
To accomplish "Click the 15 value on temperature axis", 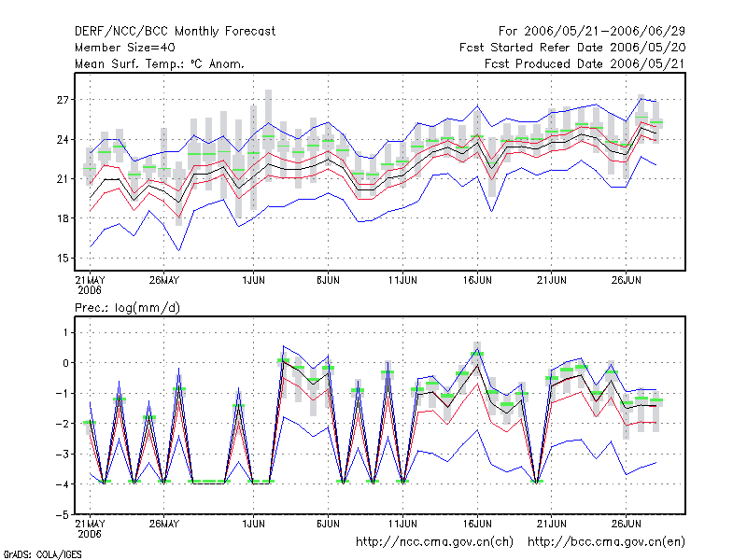I will pos(63,259).
